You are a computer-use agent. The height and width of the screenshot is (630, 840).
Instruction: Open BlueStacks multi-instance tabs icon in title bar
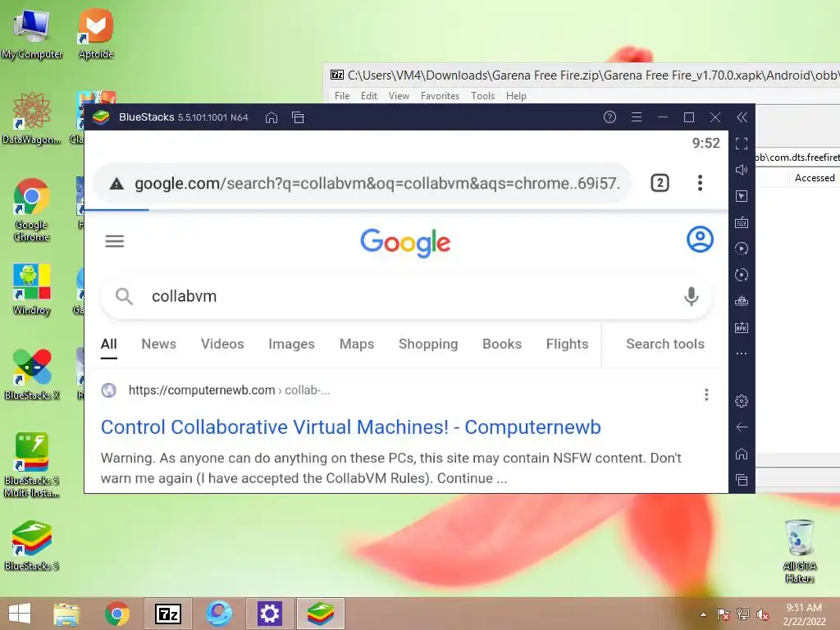[298, 117]
